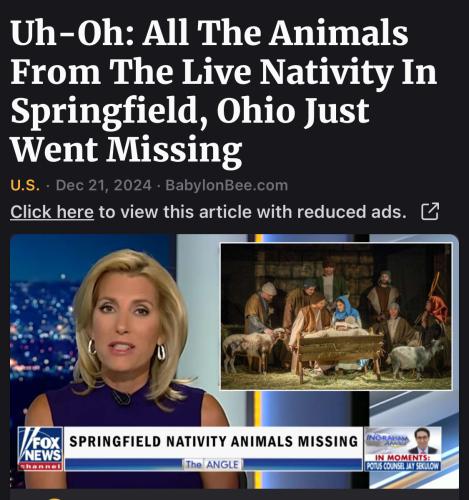The image size is (469, 500).
Task: Click the 'POTUS Counsel Jay Sekulow' caption
Action: point(403,466)
